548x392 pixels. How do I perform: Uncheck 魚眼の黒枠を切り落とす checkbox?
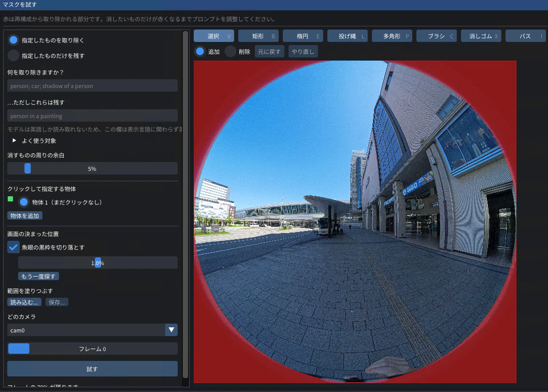13,248
